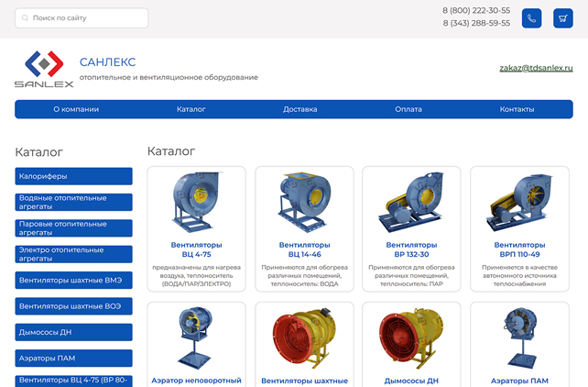Go to the Доставка menu item
This screenshot has width=588, height=387.
click(x=299, y=109)
